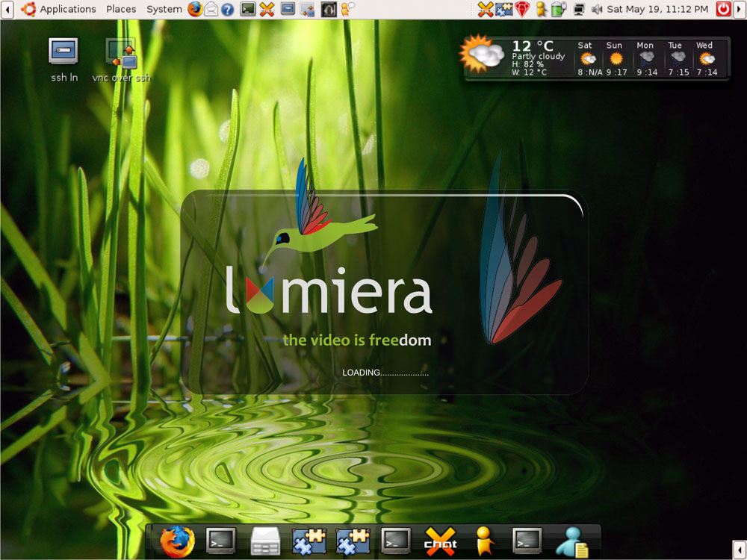Click the battery status tray icon
The height and width of the screenshot is (560, 747).
559,9
